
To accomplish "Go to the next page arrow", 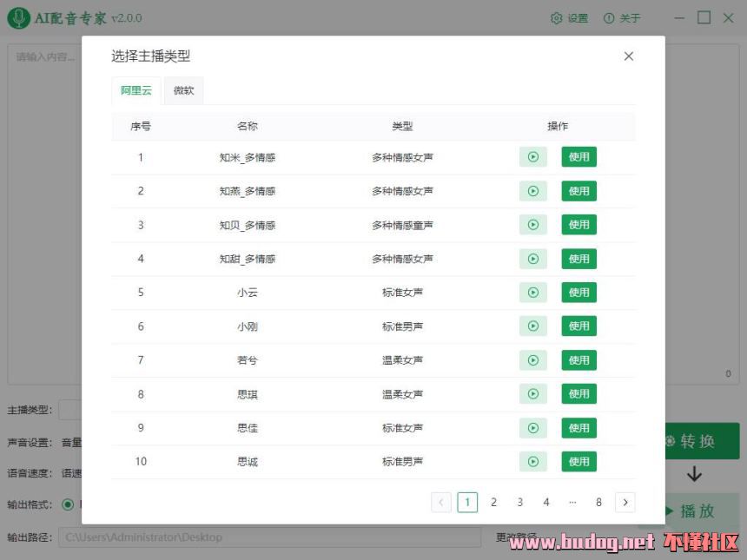I will click(x=625, y=503).
